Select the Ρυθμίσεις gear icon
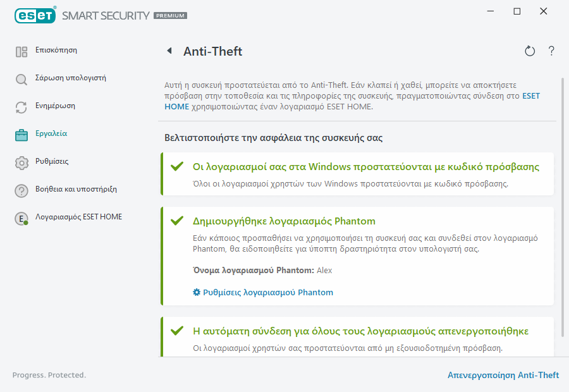Image resolution: width=569 pixels, height=392 pixels. [21, 161]
